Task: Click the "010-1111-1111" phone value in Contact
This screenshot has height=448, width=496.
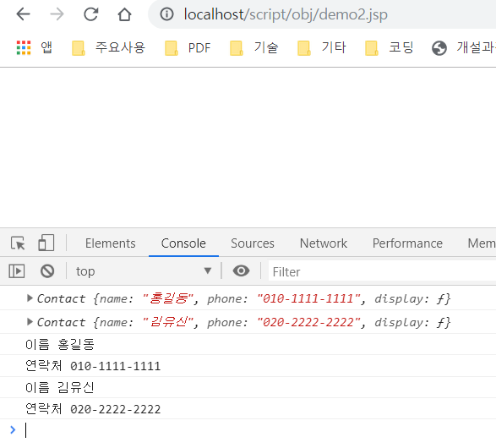Action: point(308,298)
